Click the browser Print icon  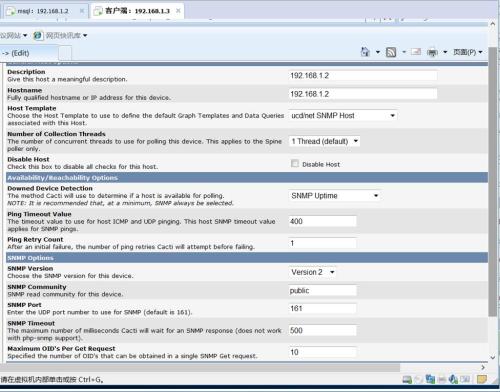pos(432,52)
